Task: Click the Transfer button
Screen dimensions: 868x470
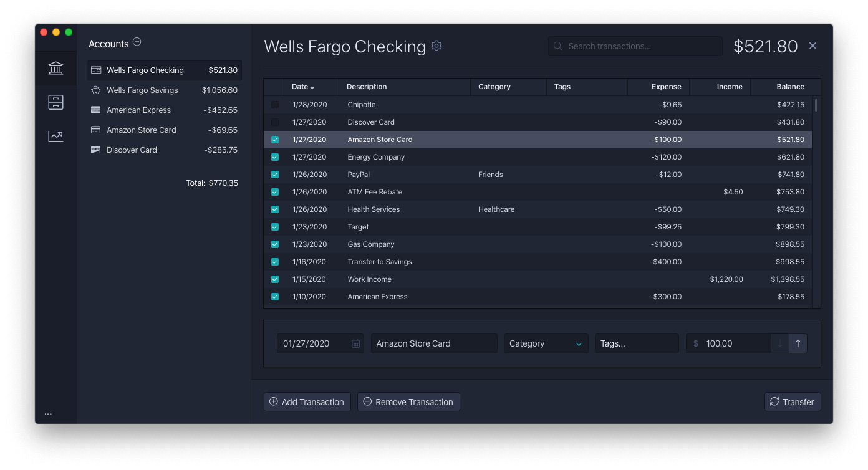Action: (x=793, y=401)
